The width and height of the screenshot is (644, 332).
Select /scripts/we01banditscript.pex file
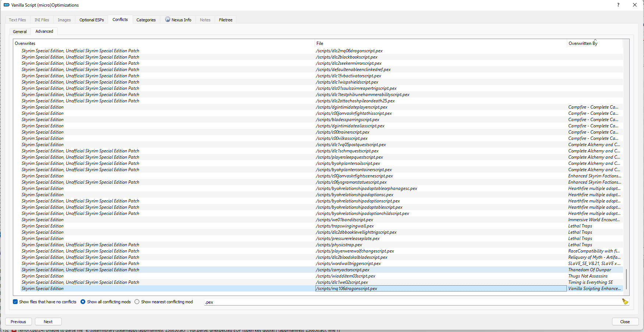click(x=344, y=220)
